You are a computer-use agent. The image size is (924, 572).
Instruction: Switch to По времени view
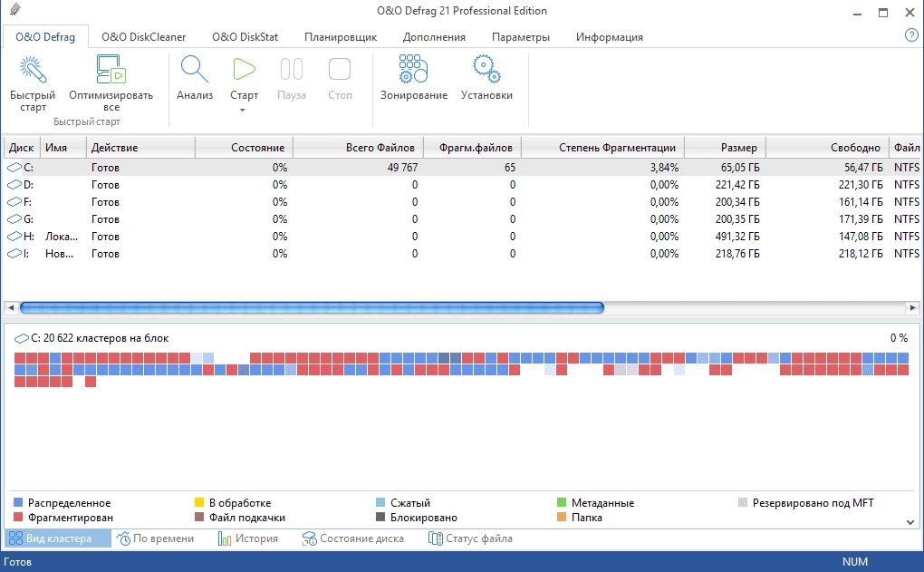[x=155, y=538]
